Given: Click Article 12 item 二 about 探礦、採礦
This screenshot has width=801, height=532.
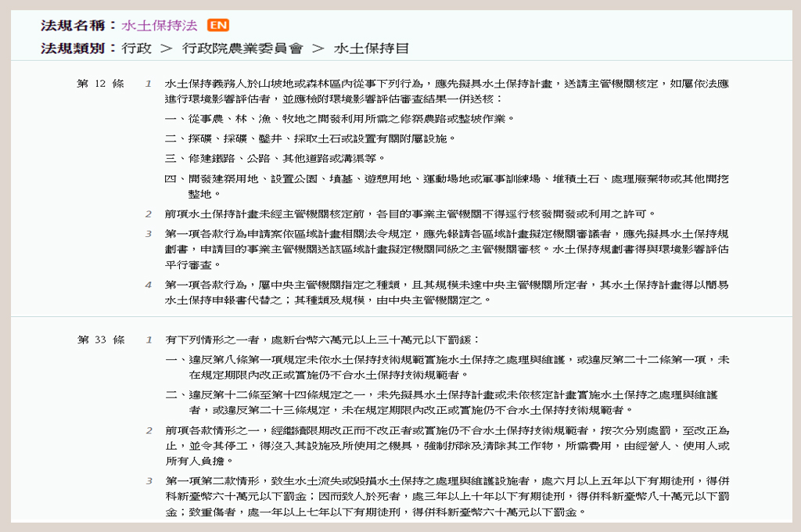Looking at the screenshot, I should coord(311,138).
